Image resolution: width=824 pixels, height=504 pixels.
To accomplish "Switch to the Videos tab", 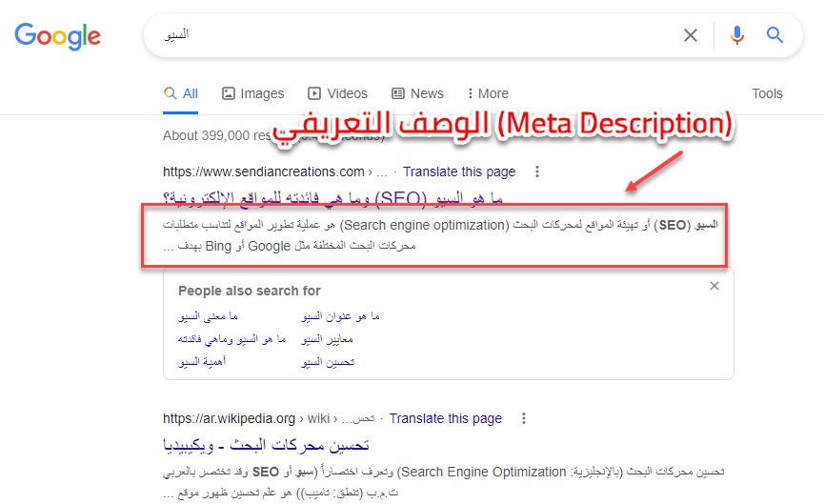I will click(337, 93).
